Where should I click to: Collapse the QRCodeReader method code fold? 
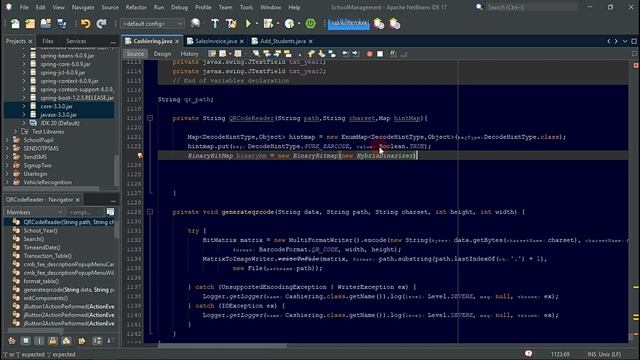click(x=150, y=118)
